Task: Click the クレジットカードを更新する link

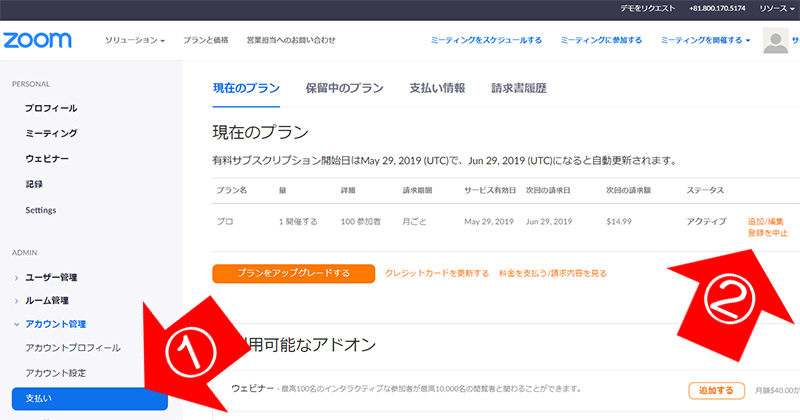Action: click(437, 273)
